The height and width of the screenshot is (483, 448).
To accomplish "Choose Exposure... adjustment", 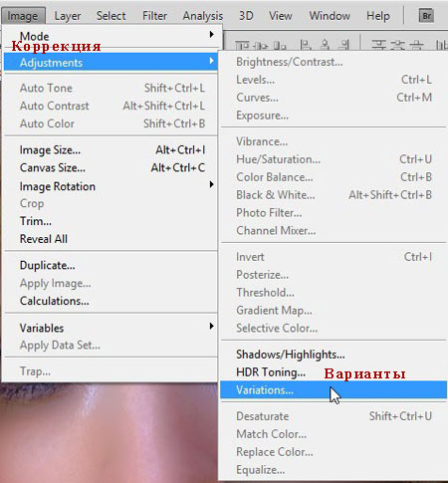I will click(334, 116).
